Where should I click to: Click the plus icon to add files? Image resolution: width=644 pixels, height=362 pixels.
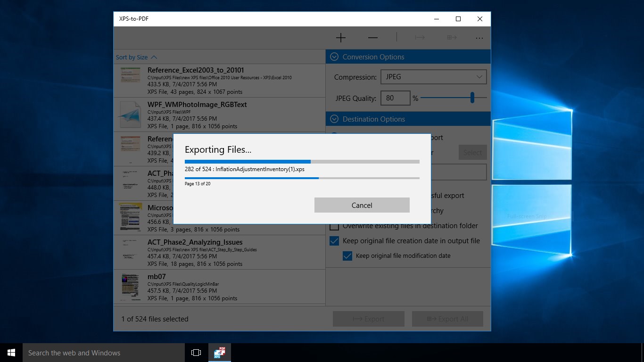(340, 38)
